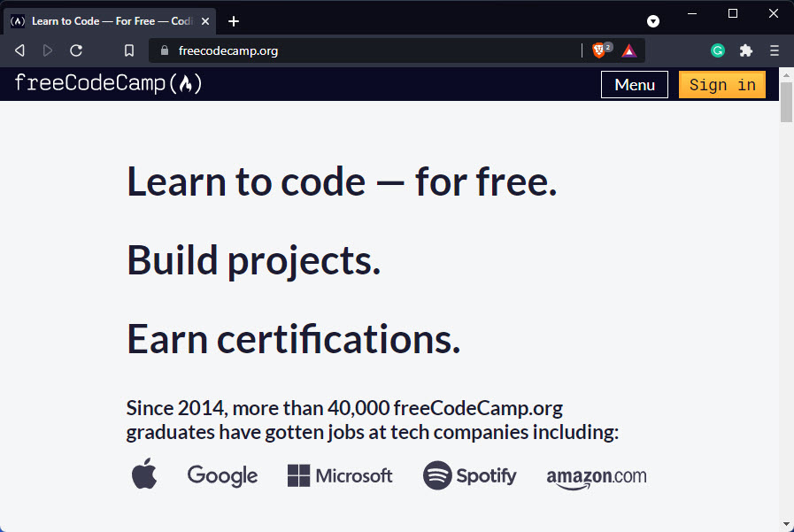The image size is (794, 532).
Task: Click the Brave Shields lion icon
Action: (600, 50)
